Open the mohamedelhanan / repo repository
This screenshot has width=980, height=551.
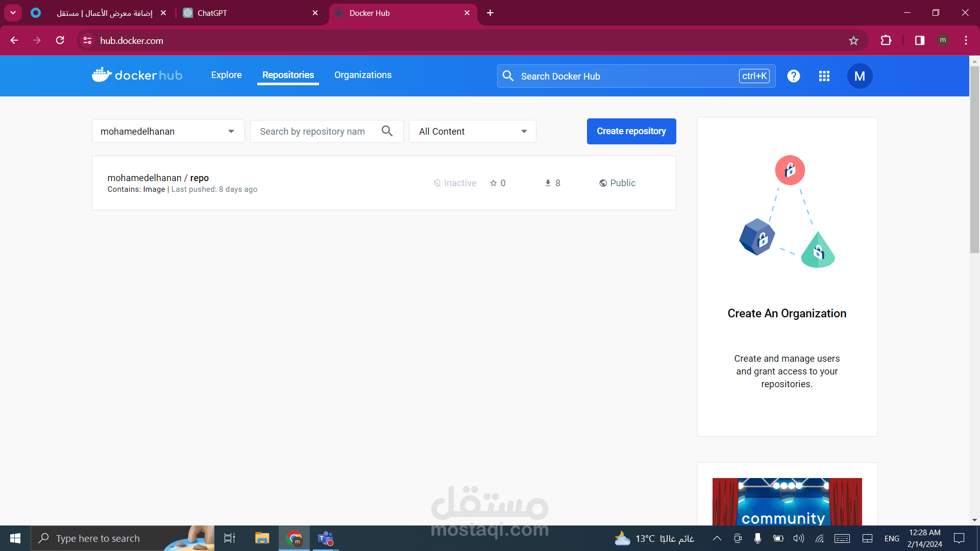click(x=158, y=178)
